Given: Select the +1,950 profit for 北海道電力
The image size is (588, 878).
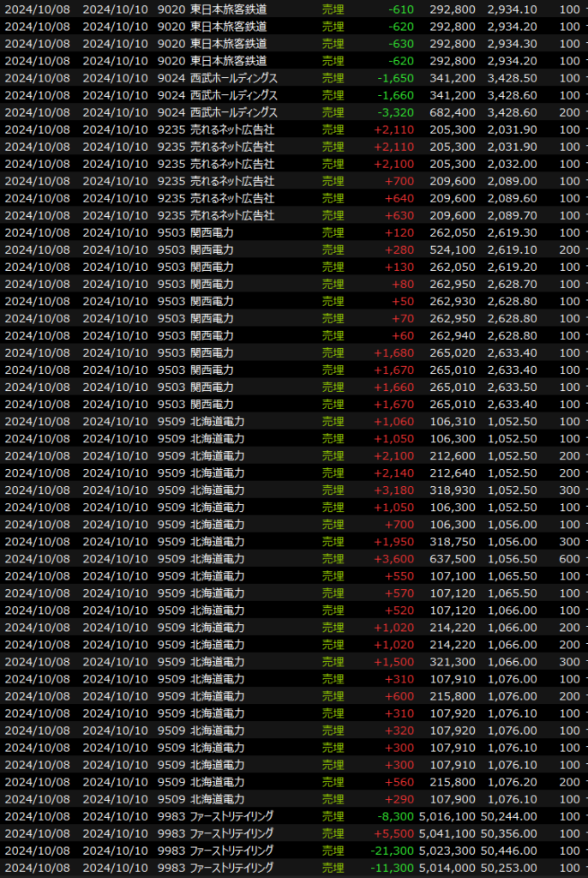Looking at the screenshot, I should [395, 541].
